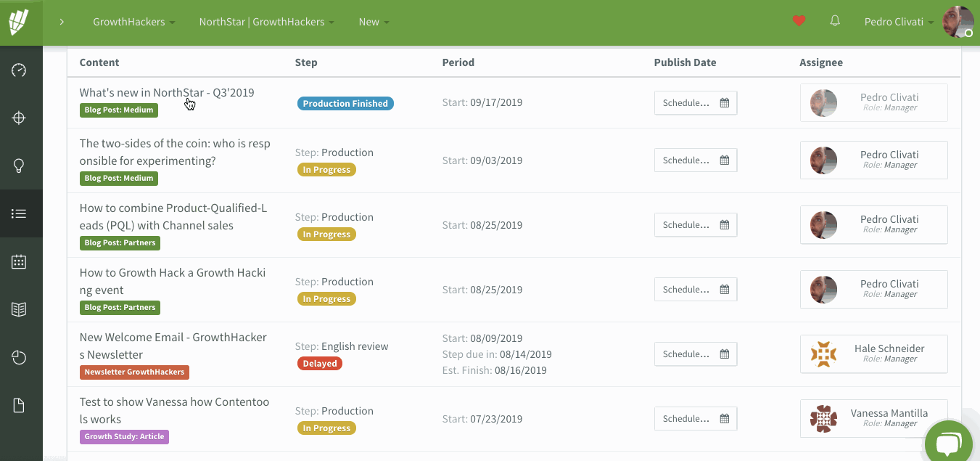Open calendar icon for Product-Qualified-Leads row

724,225
